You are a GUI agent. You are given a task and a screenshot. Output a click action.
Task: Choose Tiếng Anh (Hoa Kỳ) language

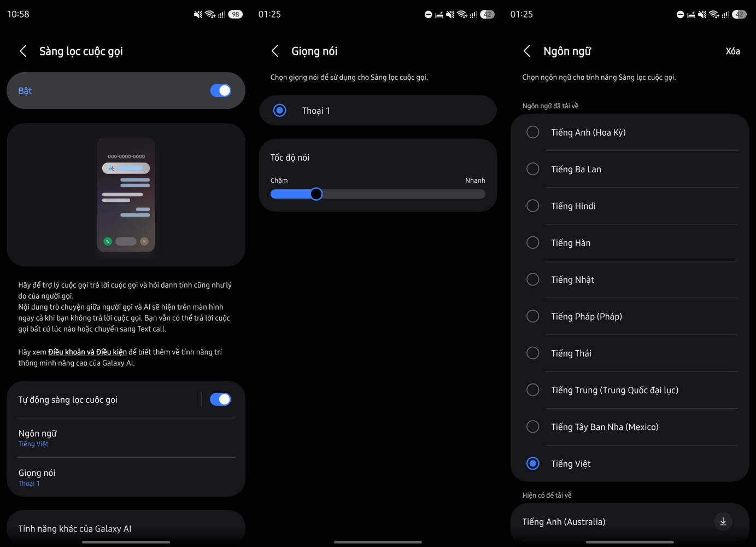[x=532, y=132]
